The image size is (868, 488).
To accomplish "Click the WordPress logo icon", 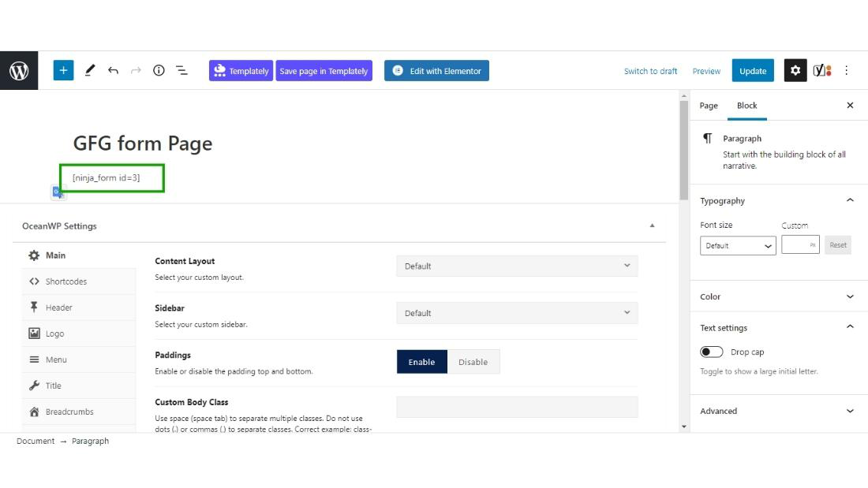I will [19, 71].
